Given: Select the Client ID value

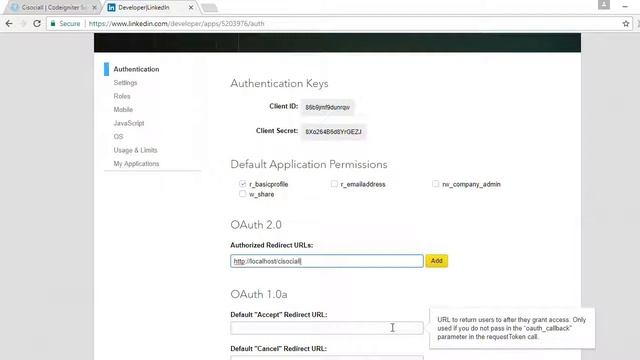Looking at the screenshot, I should 327,107.
